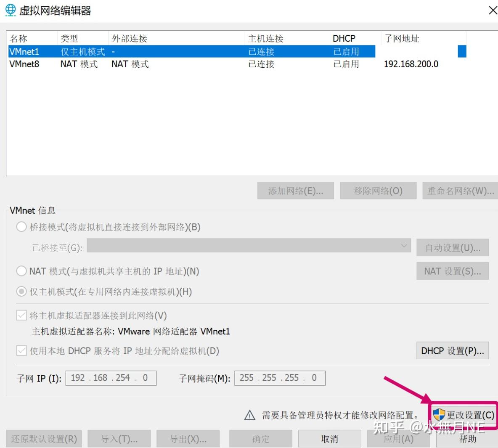Open DHCP 设置 dialog
The height and width of the screenshot is (448, 498).
[x=453, y=350]
